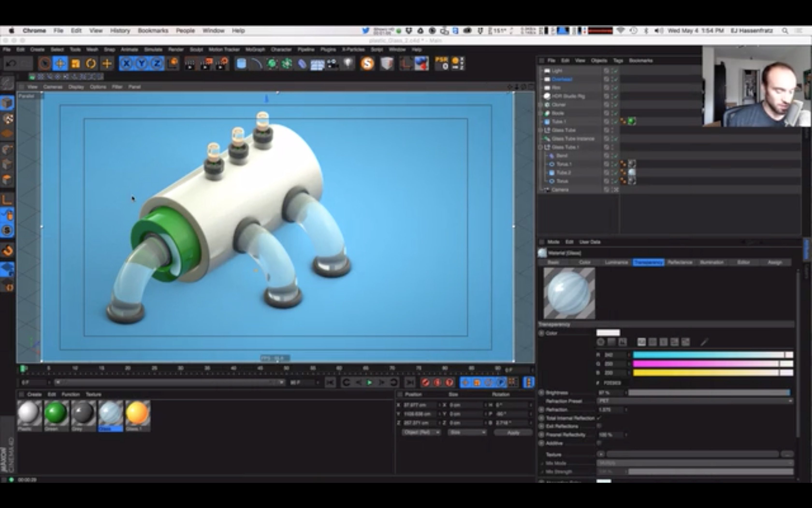Screen dimensions: 812x508
Task: Click the orange magnet Snap icon
Action: tap(7, 250)
